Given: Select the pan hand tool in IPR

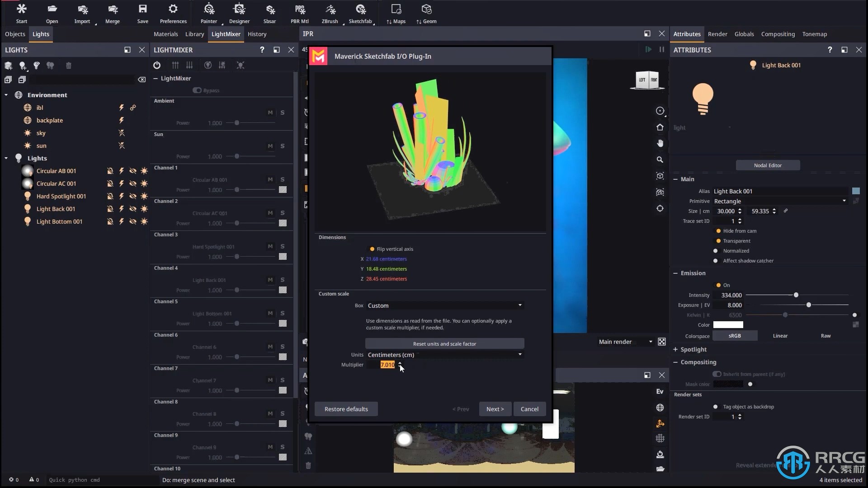Looking at the screenshot, I should 660,143.
